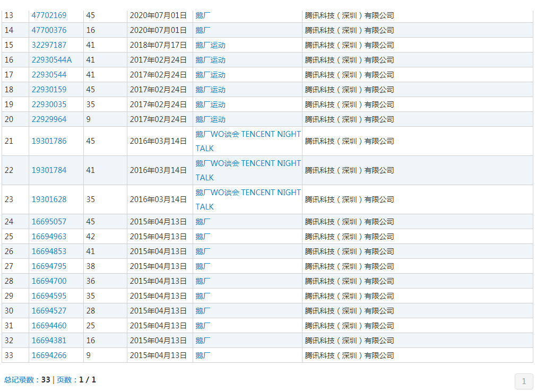Viewport: 536px width, 392px height.
Task: Click trademark name 鹅厂 in row 13
Action: click(x=203, y=15)
